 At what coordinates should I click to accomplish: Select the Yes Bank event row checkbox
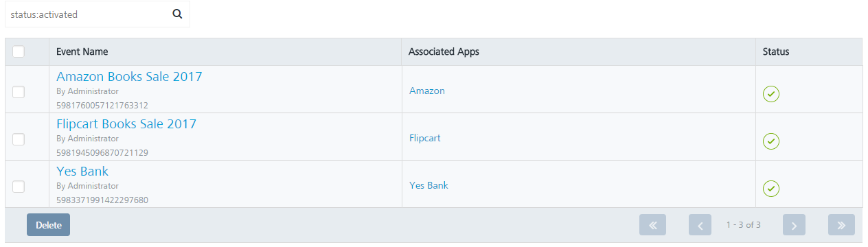(x=19, y=187)
